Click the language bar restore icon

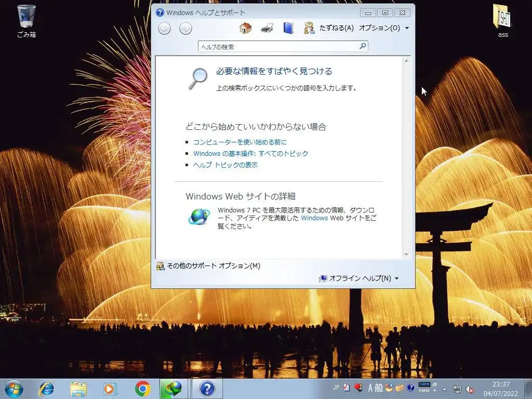pos(435,384)
